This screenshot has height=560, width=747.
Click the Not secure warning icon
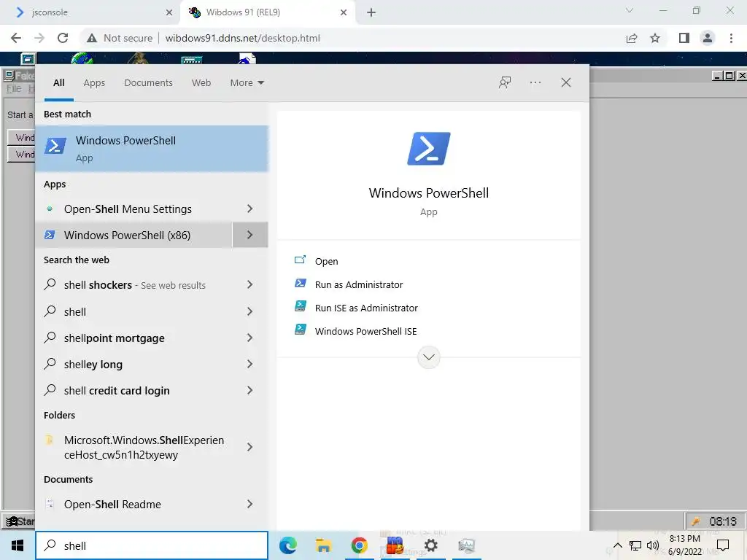point(92,38)
